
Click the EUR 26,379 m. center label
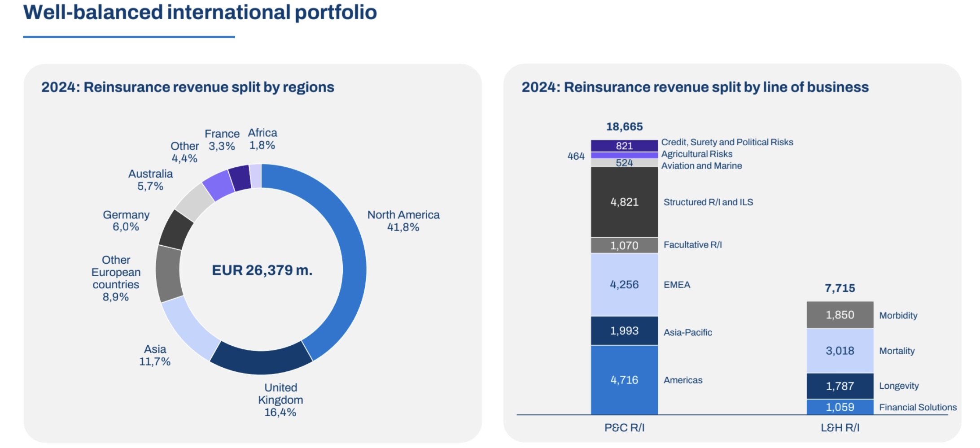262,270
